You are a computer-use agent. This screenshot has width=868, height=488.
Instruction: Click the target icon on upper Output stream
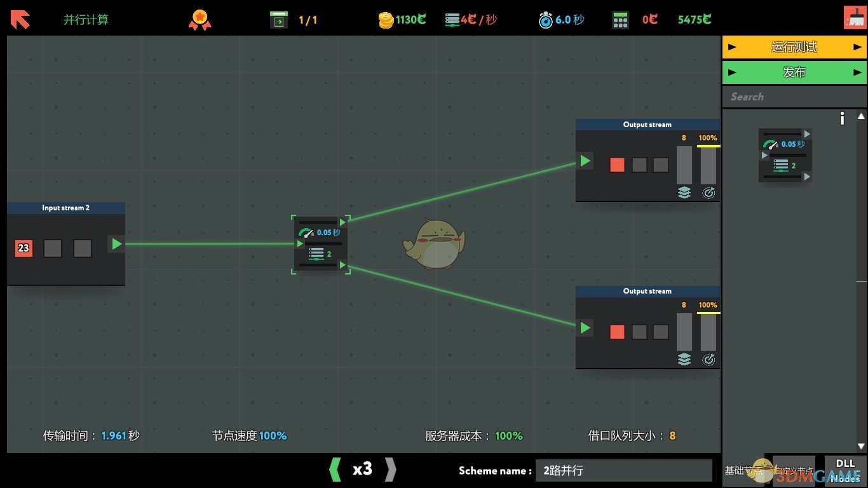709,193
